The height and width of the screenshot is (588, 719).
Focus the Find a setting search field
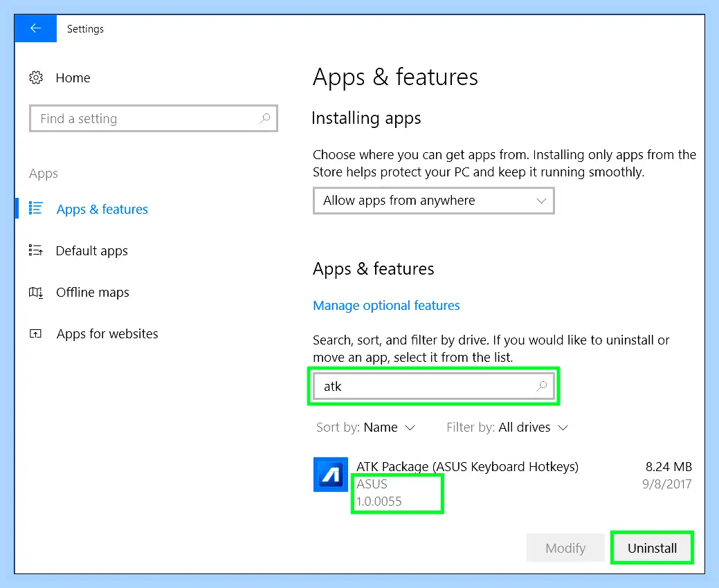[x=154, y=119]
